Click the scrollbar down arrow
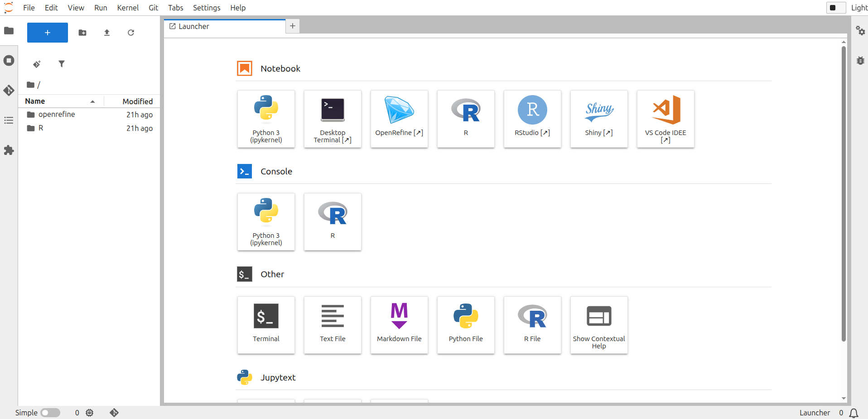This screenshot has width=868, height=419. (x=844, y=399)
